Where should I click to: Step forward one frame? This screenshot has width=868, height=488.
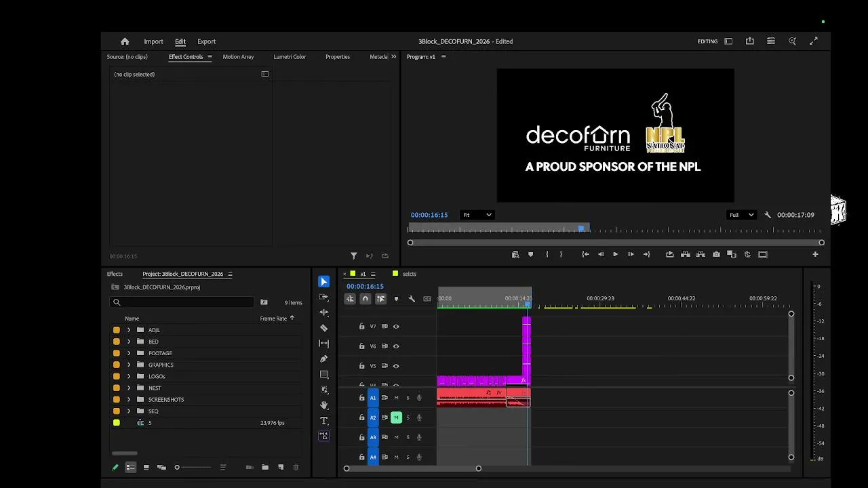point(631,255)
